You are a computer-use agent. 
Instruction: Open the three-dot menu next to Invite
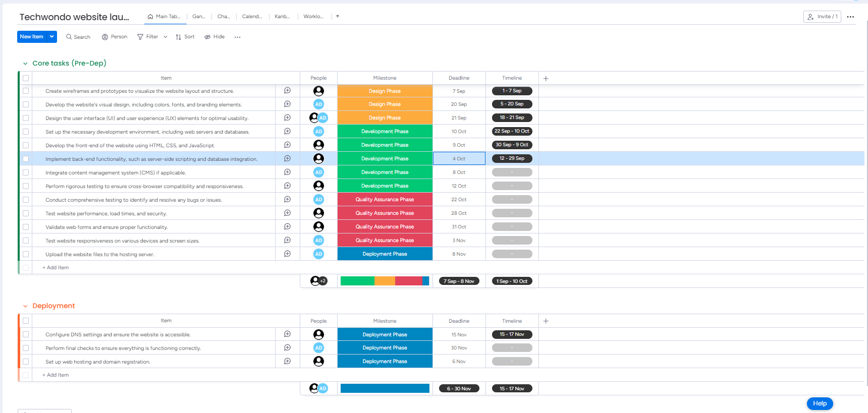[x=850, y=17]
